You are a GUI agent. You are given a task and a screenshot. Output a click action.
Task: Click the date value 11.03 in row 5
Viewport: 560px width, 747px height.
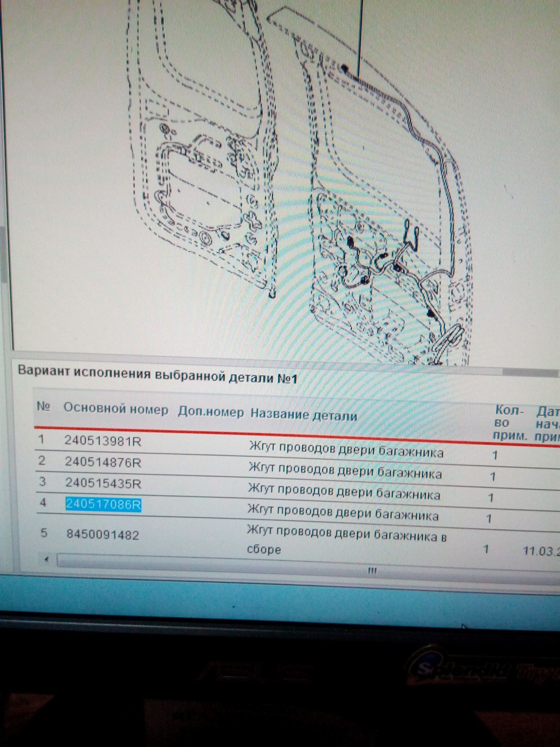point(540,550)
